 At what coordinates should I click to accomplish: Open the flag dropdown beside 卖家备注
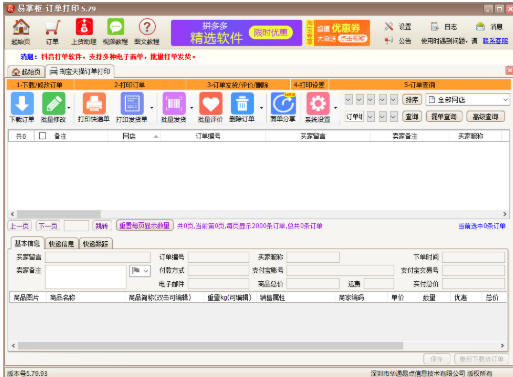(140, 271)
